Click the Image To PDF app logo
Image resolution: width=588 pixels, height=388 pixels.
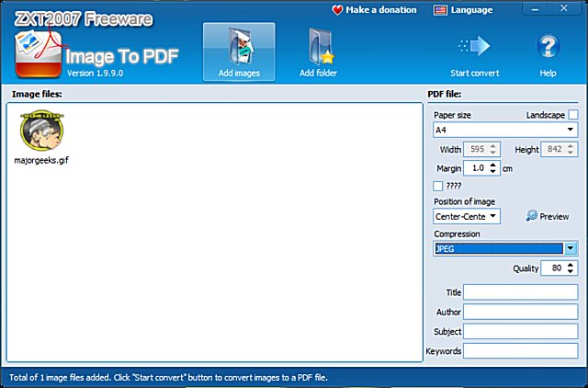click(39, 53)
